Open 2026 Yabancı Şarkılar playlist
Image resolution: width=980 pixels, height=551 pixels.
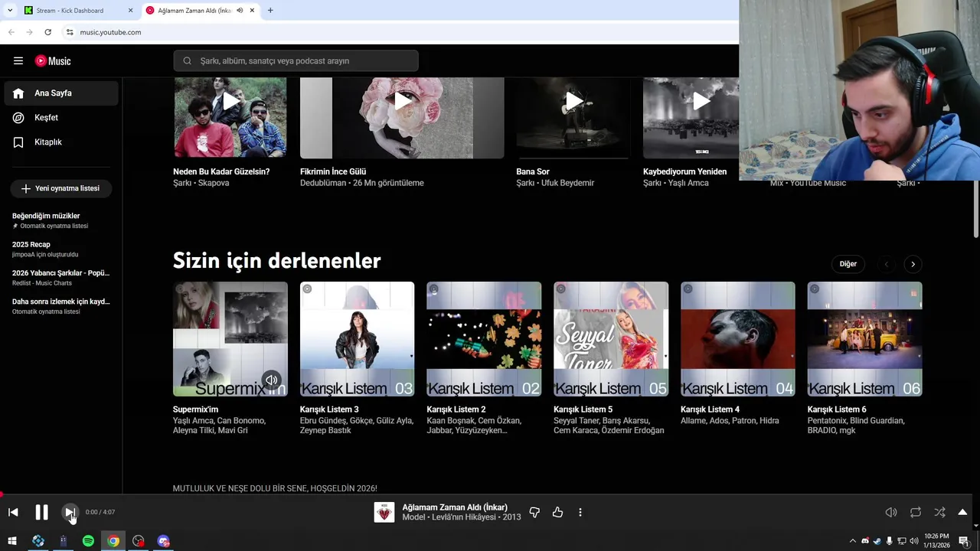point(61,277)
